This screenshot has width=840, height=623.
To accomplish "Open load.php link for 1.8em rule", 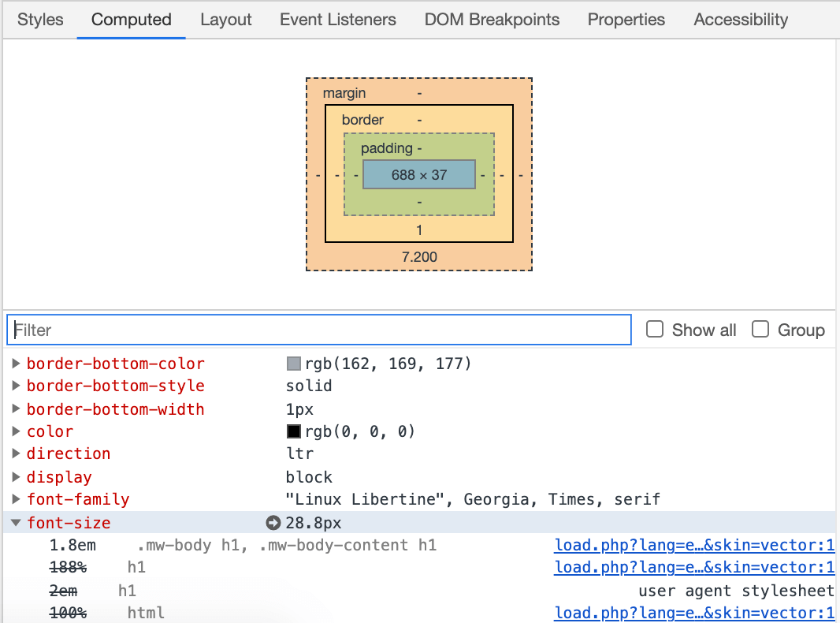I will (694, 545).
